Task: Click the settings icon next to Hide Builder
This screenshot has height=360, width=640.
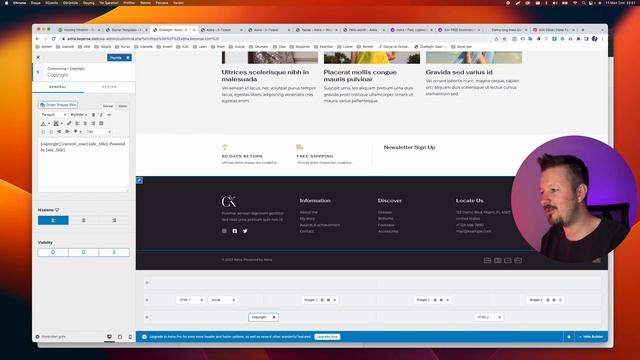Action: pyautogui.click(x=569, y=337)
